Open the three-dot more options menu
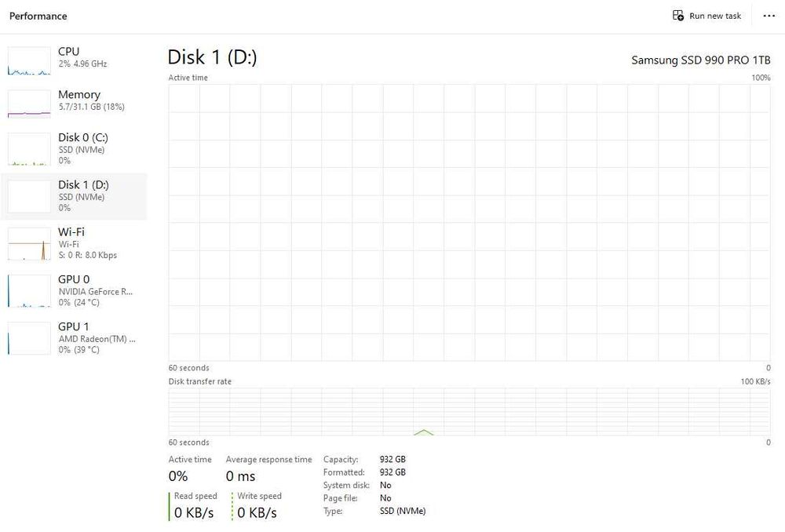Screen dimensions: 785x532 click(769, 16)
